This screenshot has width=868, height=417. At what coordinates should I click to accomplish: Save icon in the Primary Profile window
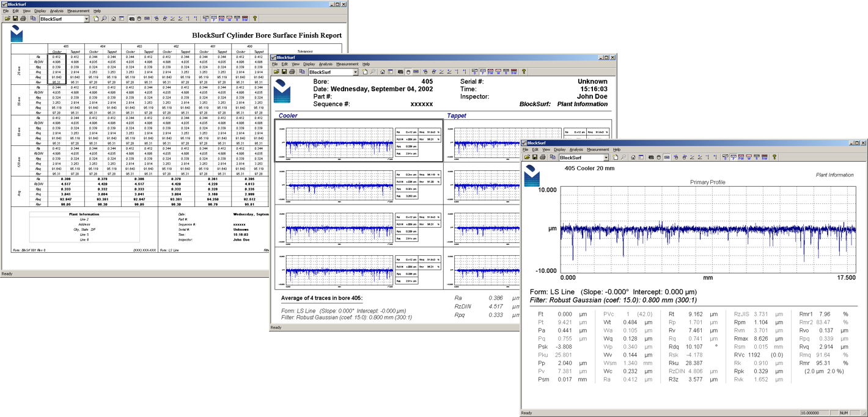[534, 158]
